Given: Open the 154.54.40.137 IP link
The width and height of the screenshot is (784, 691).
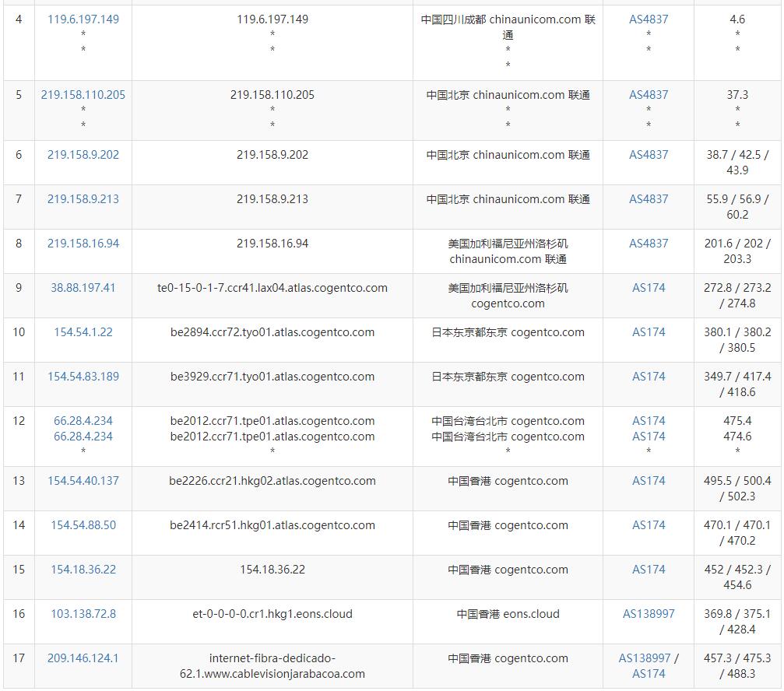Looking at the screenshot, I should click(83, 481).
